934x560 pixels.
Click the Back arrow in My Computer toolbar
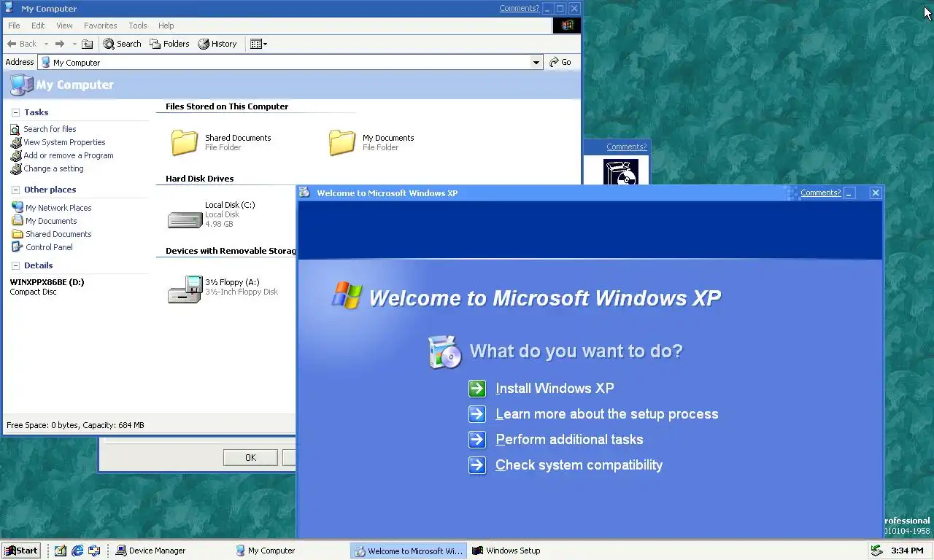22,44
